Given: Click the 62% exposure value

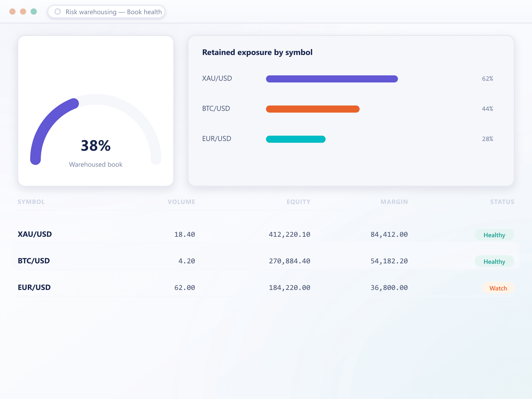Looking at the screenshot, I should [x=487, y=79].
